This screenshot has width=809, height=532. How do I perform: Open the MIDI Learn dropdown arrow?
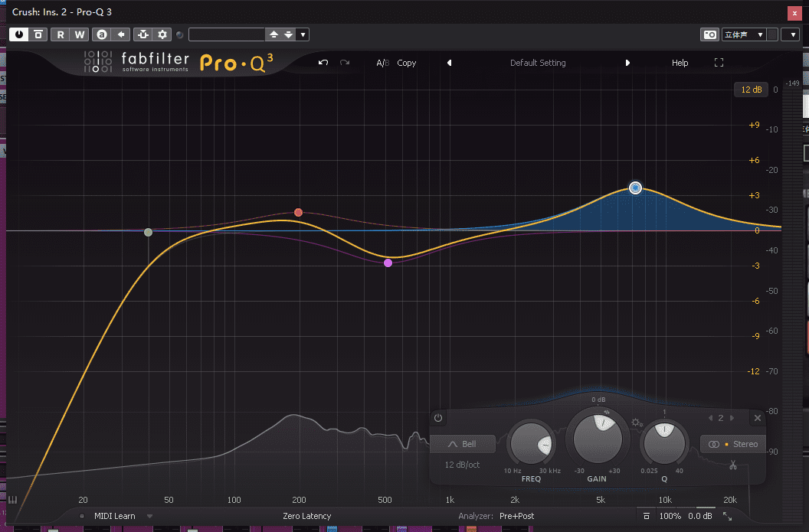149,516
